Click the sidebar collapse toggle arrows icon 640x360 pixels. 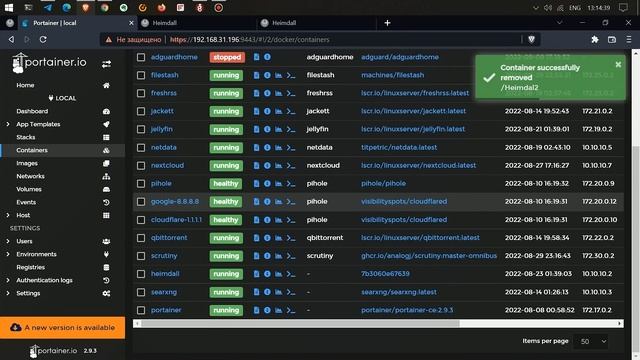click(x=106, y=64)
